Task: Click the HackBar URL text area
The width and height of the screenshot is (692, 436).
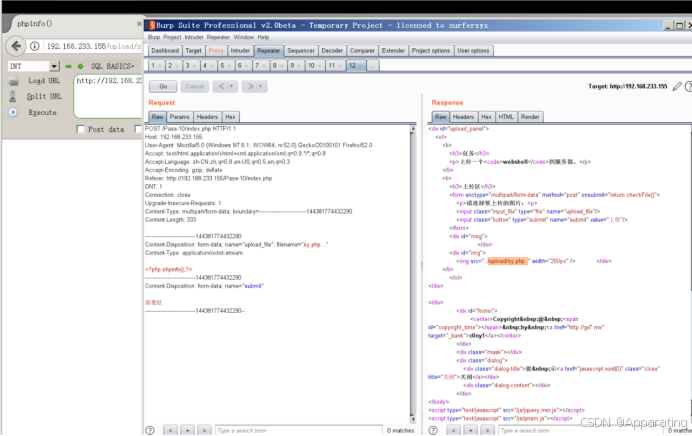Action: [x=109, y=96]
